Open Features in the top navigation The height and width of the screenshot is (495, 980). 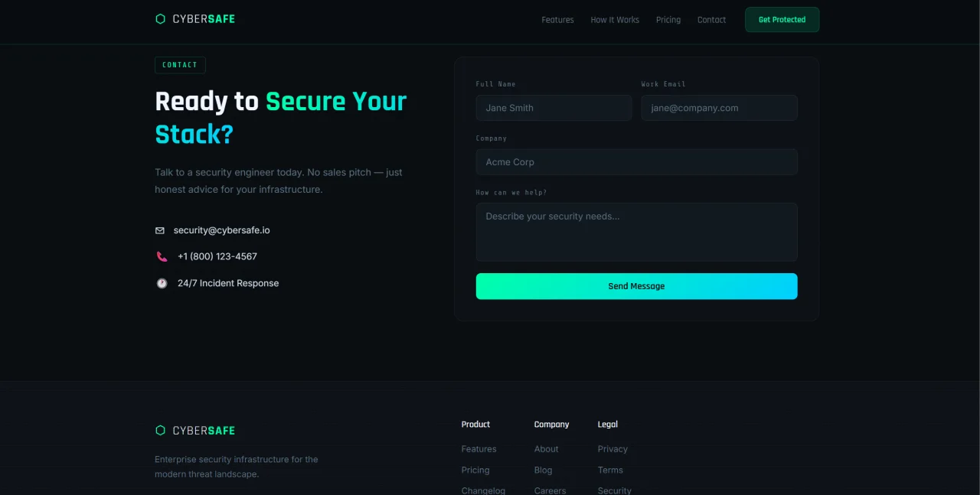tap(557, 20)
